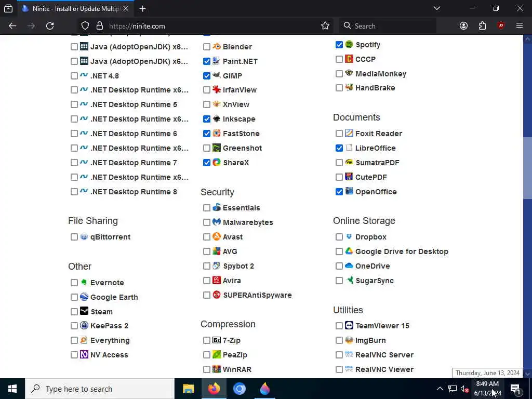Open the Windows Start menu
The height and width of the screenshot is (399, 532).
(12, 389)
